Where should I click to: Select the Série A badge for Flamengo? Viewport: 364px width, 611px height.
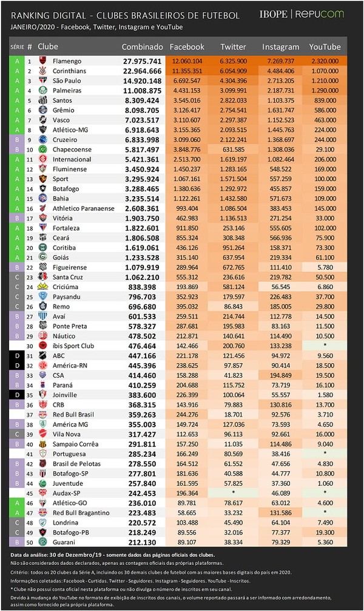pyautogui.click(x=17, y=61)
